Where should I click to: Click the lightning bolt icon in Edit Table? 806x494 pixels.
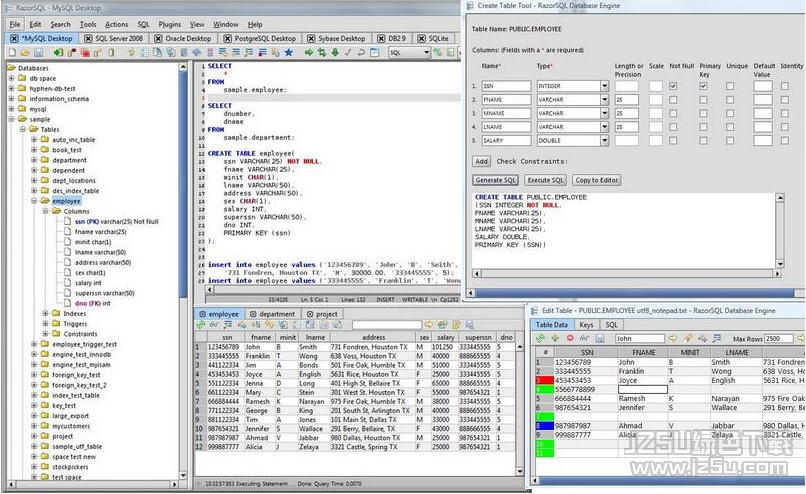click(688, 338)
